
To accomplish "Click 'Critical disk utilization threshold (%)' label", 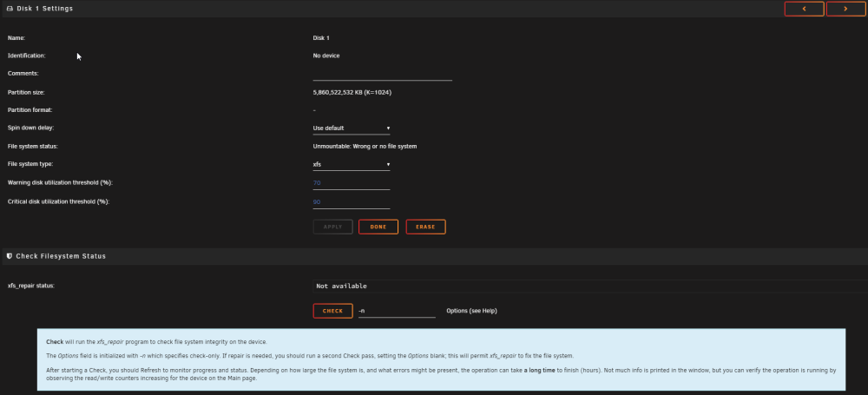I will pyautogui.click(x=59, y=202).
